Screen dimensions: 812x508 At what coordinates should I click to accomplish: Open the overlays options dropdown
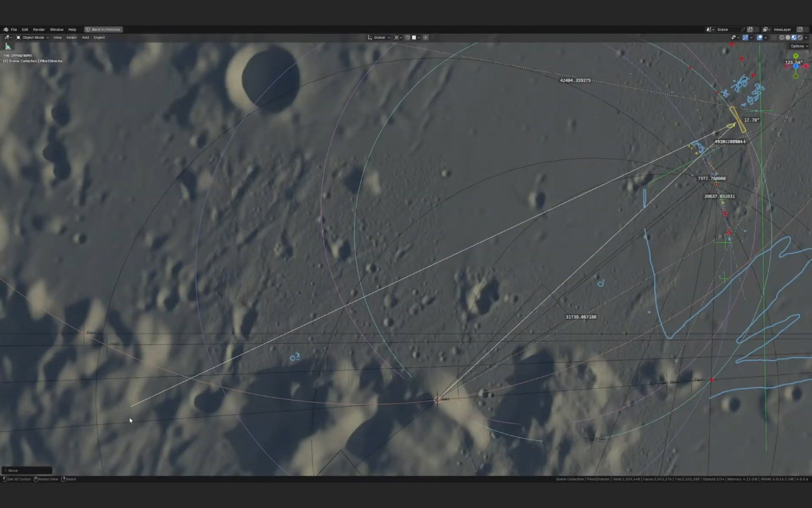(766, 38)
